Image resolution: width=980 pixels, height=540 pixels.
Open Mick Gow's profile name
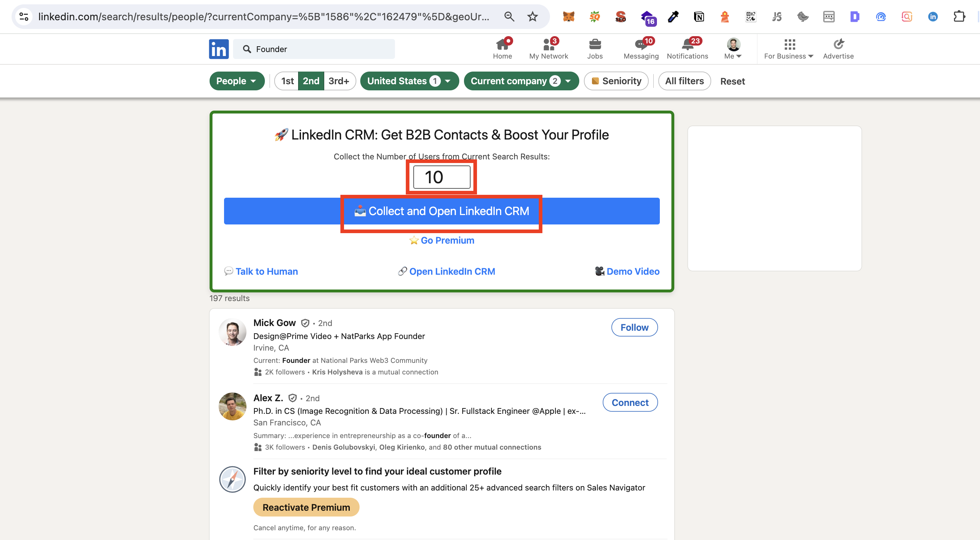274,323
